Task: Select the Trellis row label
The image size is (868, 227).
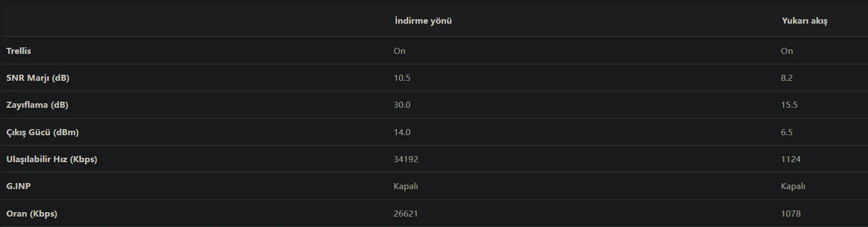Action: [x=19, y=51]
